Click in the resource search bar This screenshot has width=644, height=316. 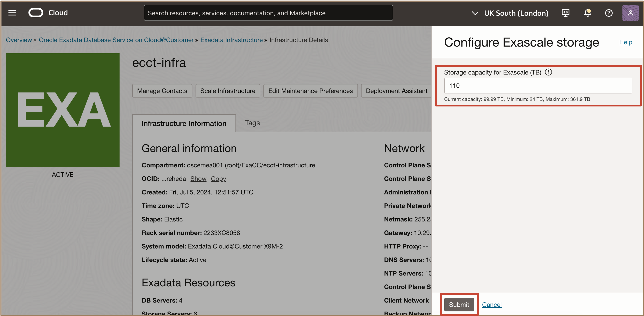pos(268,13)
